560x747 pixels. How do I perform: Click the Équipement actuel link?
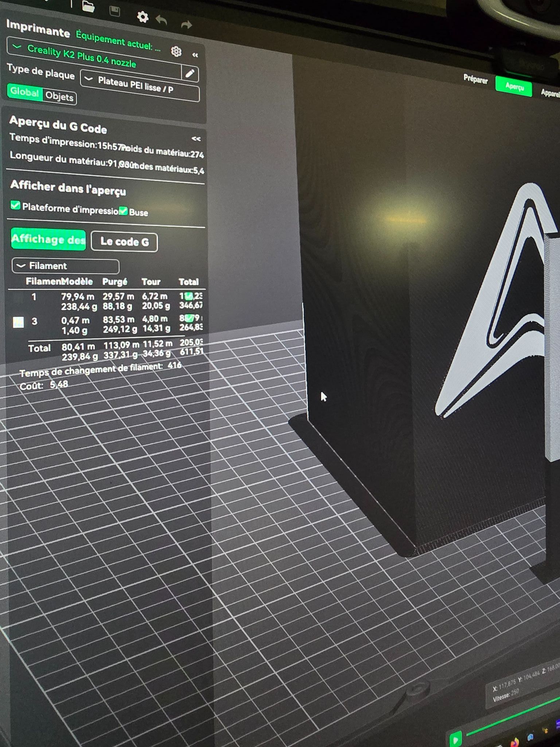118,41
